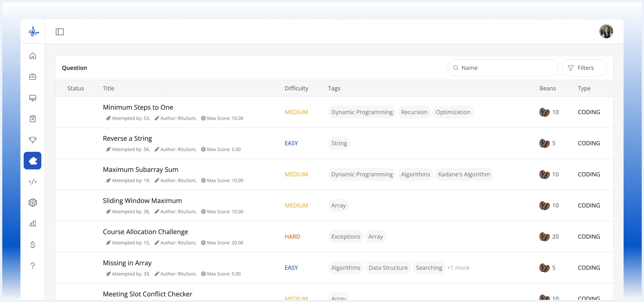Expand the '+1 more' tags link
Viewport: 644px width, 302px height.
click(458, 268)
